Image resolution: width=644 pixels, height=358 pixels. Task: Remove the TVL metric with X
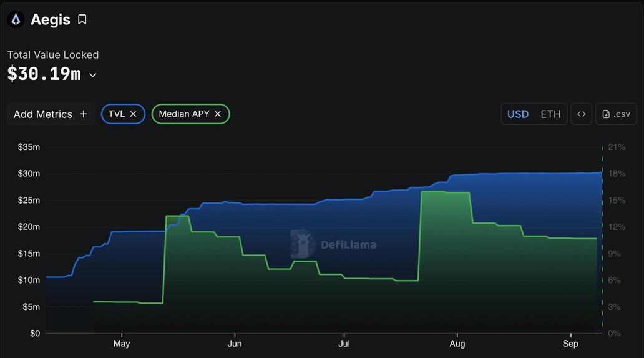133,114
